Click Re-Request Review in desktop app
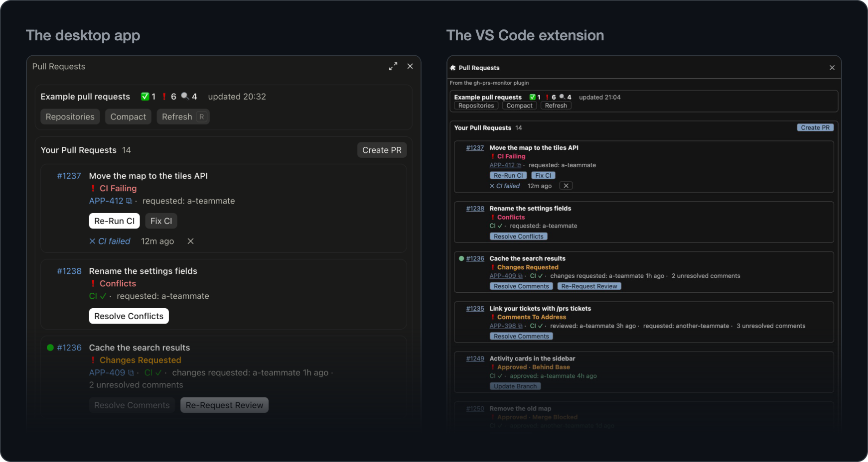The width and height of the screenshot is (868, 462). [x=224, y=405]
